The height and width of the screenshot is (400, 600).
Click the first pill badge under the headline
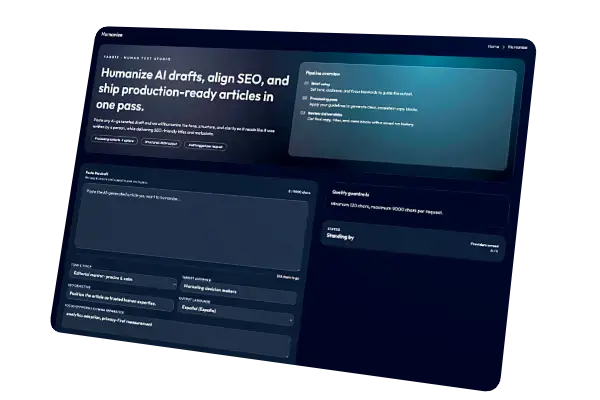116,139
